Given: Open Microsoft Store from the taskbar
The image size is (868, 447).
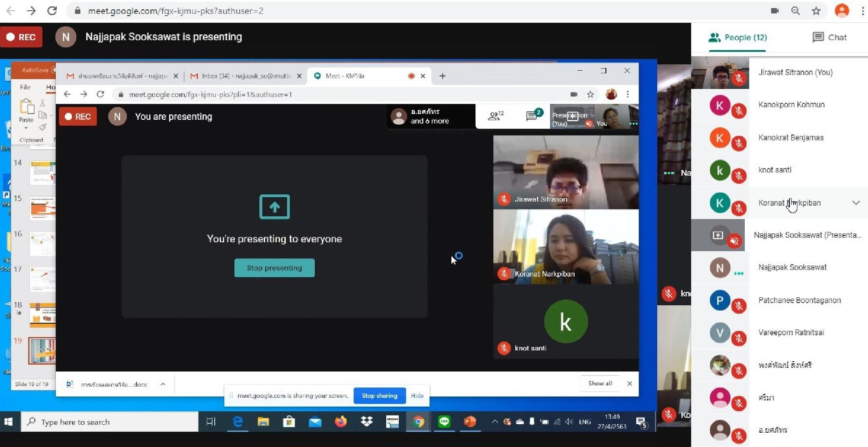Looking at the screenshot, I should (x=289, y=422).
